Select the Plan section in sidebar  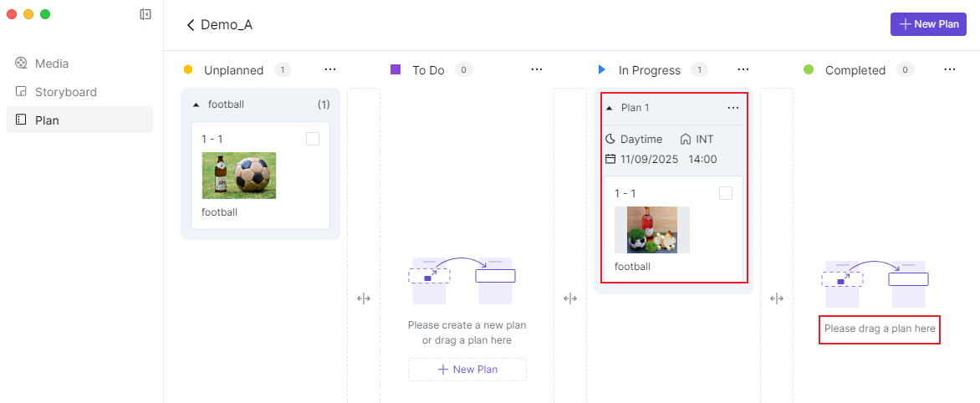(47, 120)
